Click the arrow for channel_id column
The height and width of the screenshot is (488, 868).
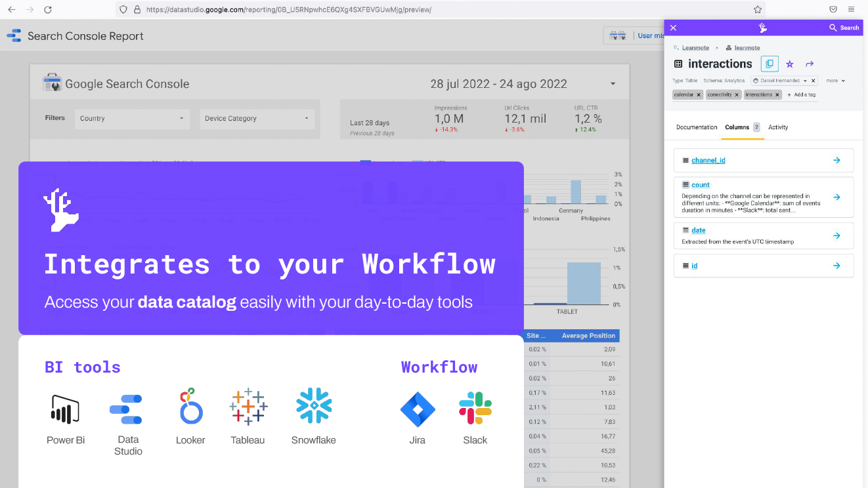pos(836,160)
